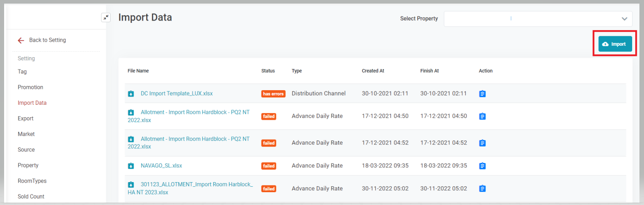Select Export from the settings sidebar

pos(26,119)
